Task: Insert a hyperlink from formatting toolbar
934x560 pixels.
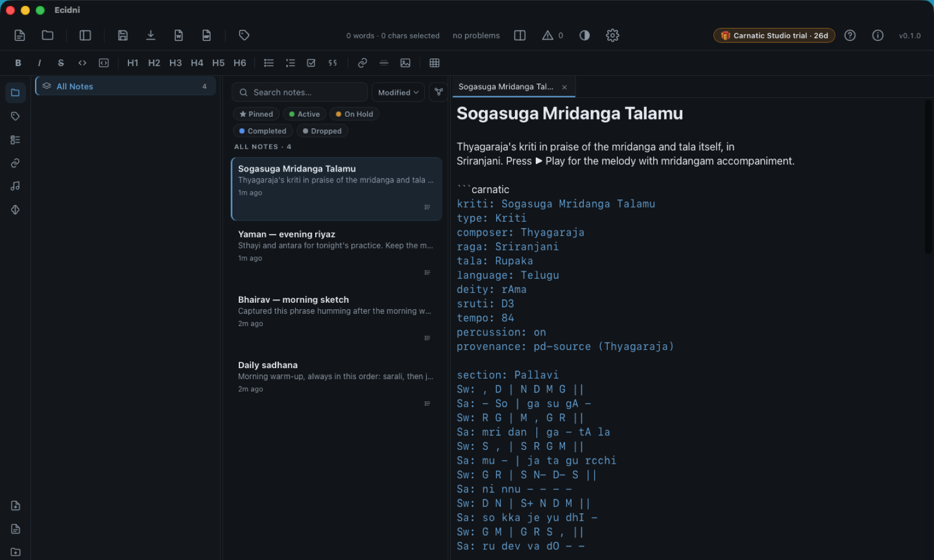Action: click(x=363, y=63)
